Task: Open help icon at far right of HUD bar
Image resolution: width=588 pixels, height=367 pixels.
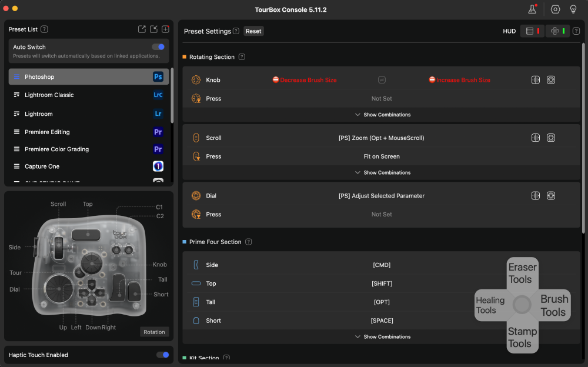Action: tap(576, 31)
